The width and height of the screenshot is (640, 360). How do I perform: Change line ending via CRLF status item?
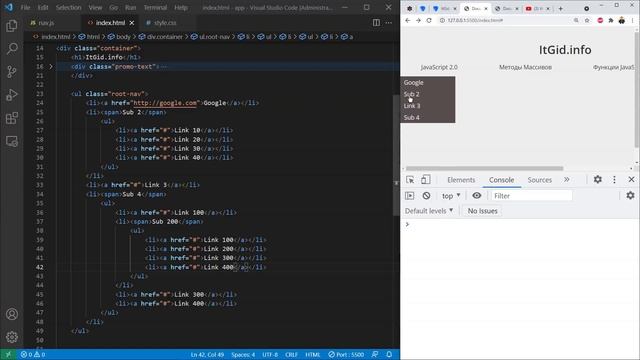coord(291,354)
